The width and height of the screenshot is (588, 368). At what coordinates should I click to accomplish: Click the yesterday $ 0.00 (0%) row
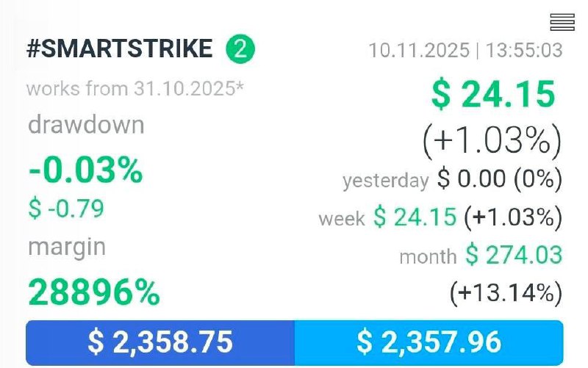click(452, 178)
